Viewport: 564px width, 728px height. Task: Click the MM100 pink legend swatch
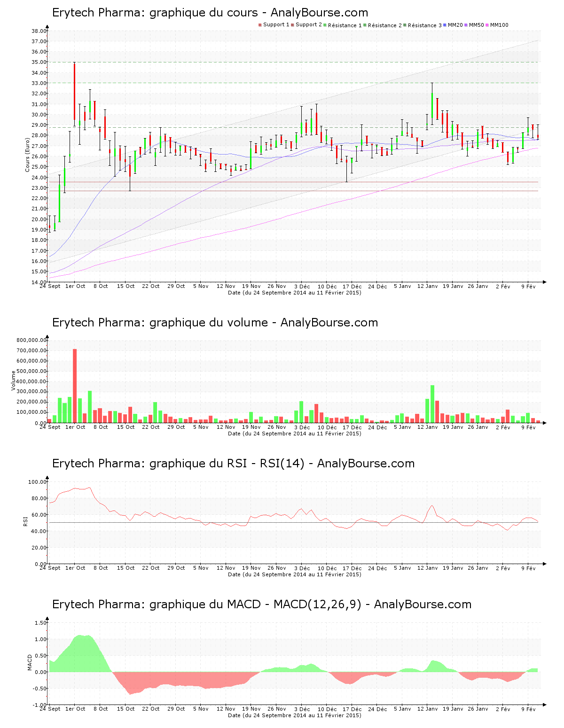coord(487,25)
